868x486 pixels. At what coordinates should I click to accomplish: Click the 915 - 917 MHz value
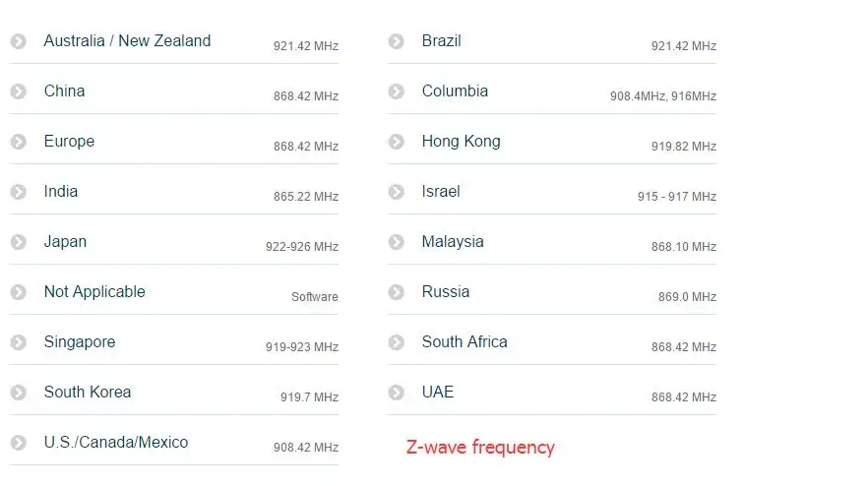pyautogui.click(x=676, y=197)
